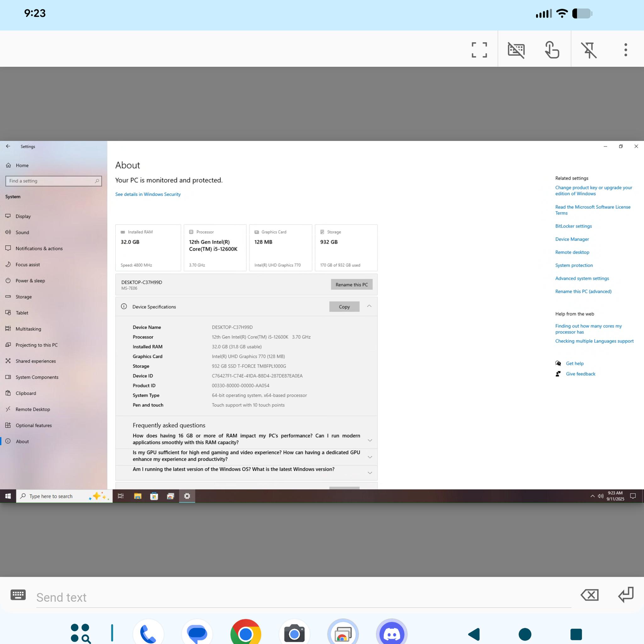Open File Explorer from taskbar

pyautogui.click(x=138, y=496)
